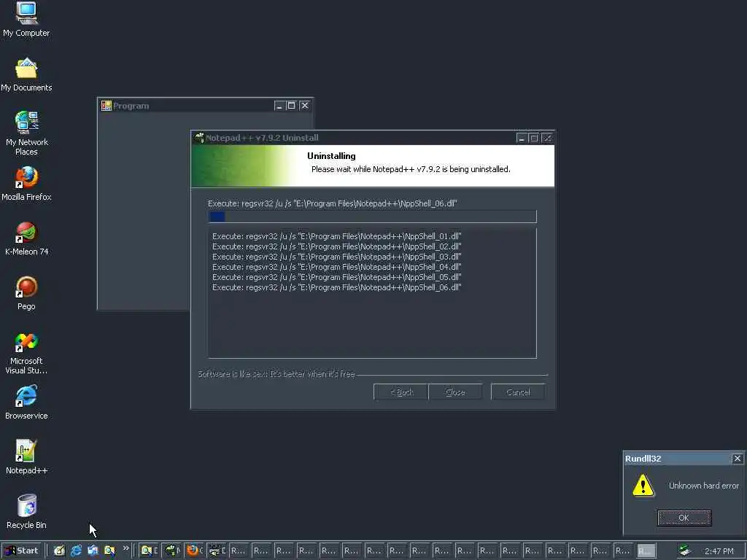Screen dimensions: 747x560
Task: Minimize the Notepad++ Uninstall window
Action: [x=522, y=138]
